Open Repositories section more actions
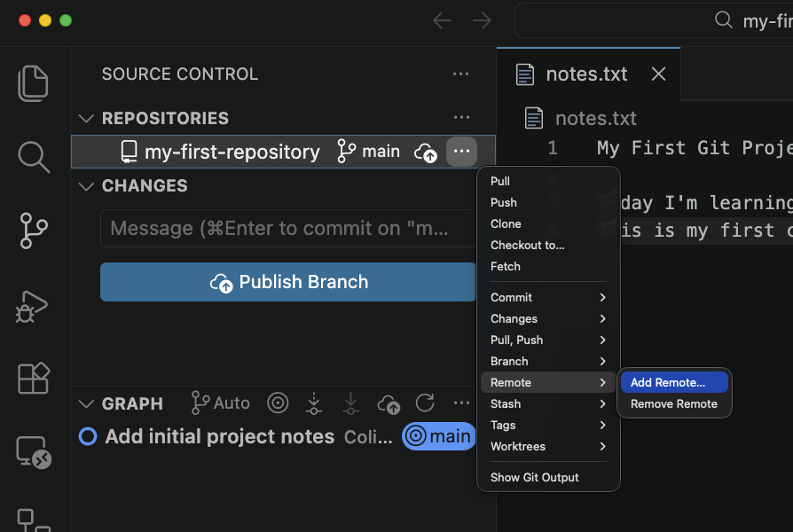This screenshot has height=532, width=793. click(461, 117)
